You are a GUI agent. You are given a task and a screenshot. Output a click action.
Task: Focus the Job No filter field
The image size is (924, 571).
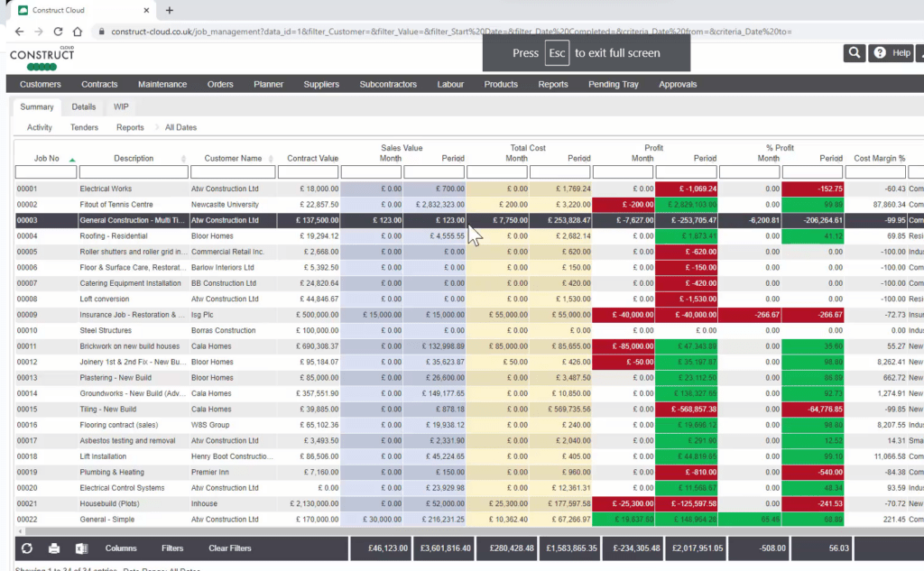[46, 172]
